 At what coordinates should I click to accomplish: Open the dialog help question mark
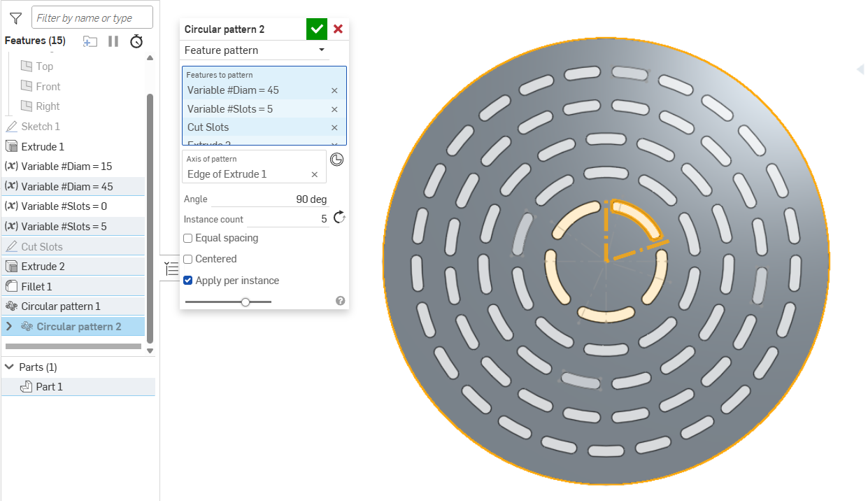click(x=341, y=301)
